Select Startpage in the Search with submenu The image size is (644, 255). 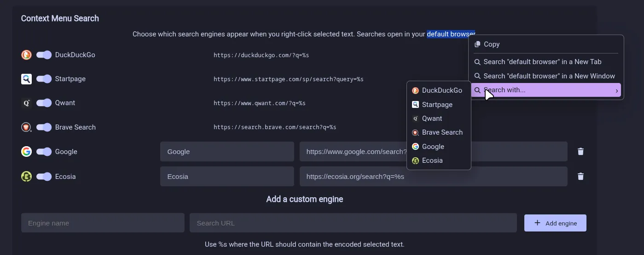(x=439, y=105)
